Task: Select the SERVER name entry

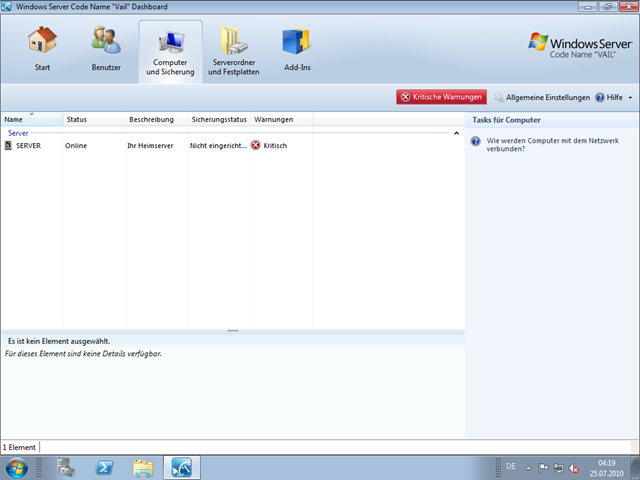Action: tap(28, 146)
